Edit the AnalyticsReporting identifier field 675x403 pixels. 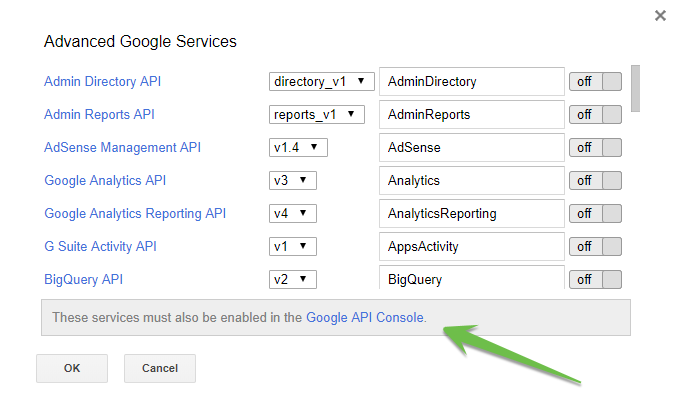pyautogui.click(x=472, y=214)
